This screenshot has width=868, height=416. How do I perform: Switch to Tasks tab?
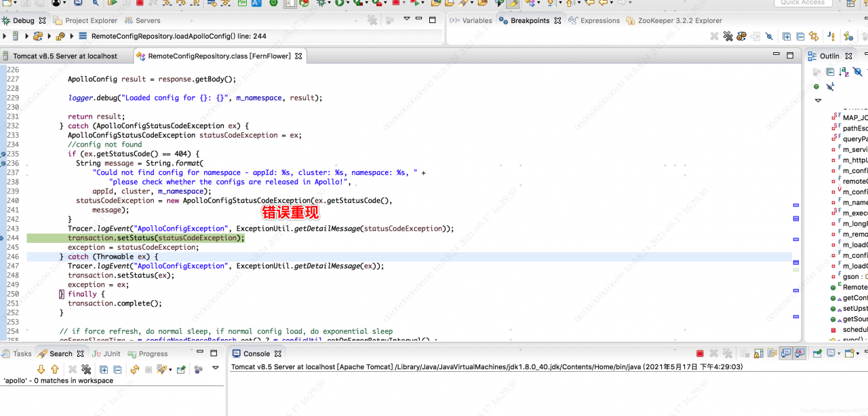click(x=17, y=354)
